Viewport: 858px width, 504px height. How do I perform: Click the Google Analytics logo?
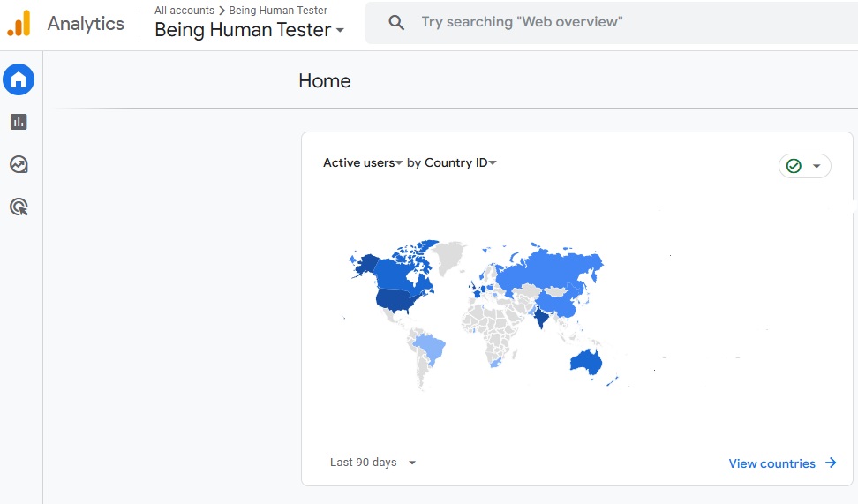point(19,24)
